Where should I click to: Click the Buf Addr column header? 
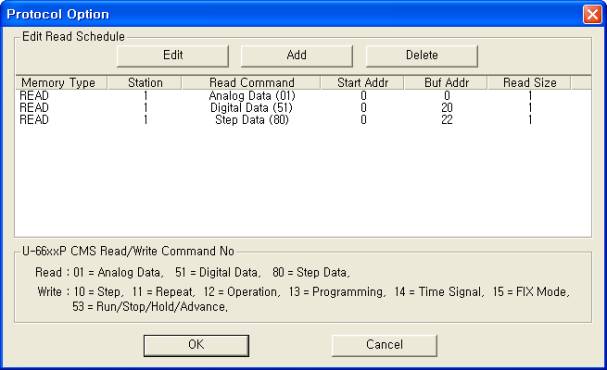tap(446, 82)
